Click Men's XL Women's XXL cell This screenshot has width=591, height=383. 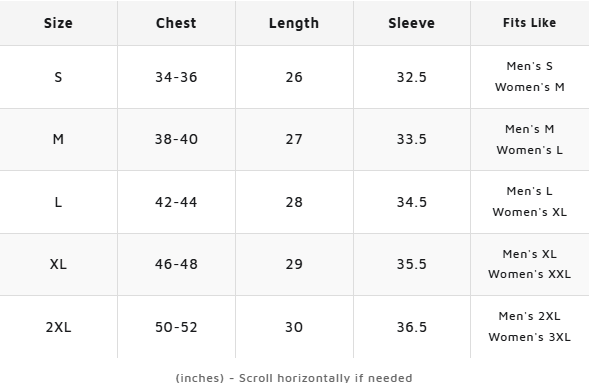click(530, 264)
